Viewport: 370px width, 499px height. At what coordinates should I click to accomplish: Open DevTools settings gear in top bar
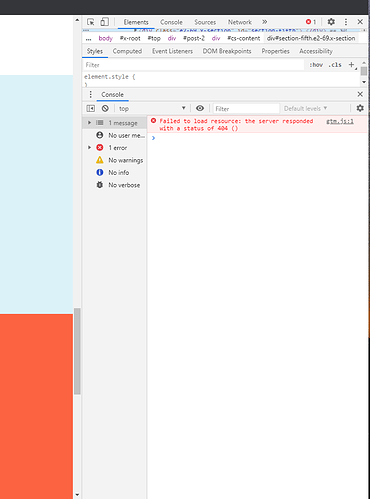[331, 22]
